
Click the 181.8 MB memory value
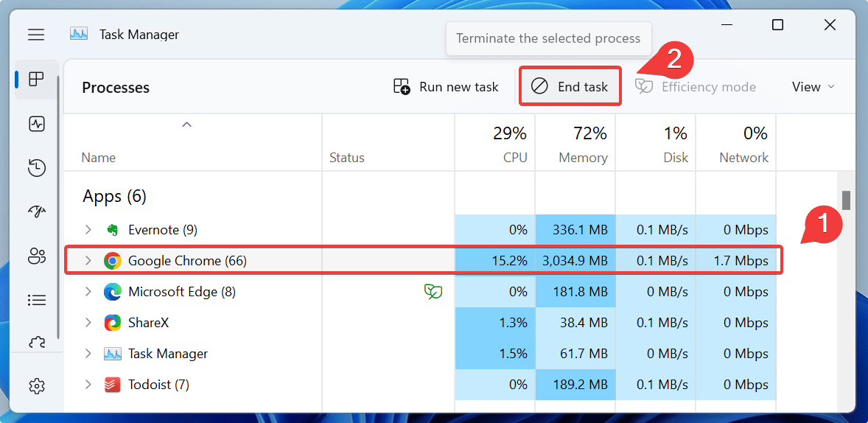[580, 292]
